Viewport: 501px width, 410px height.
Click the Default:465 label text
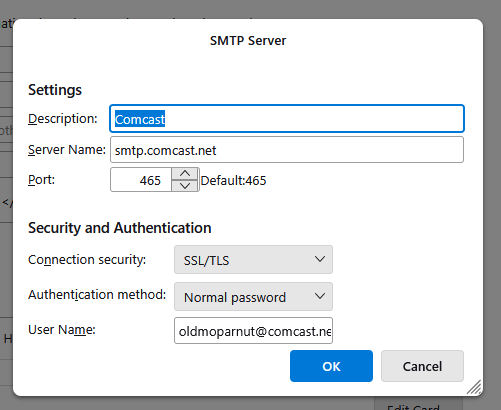coord(233,181)
